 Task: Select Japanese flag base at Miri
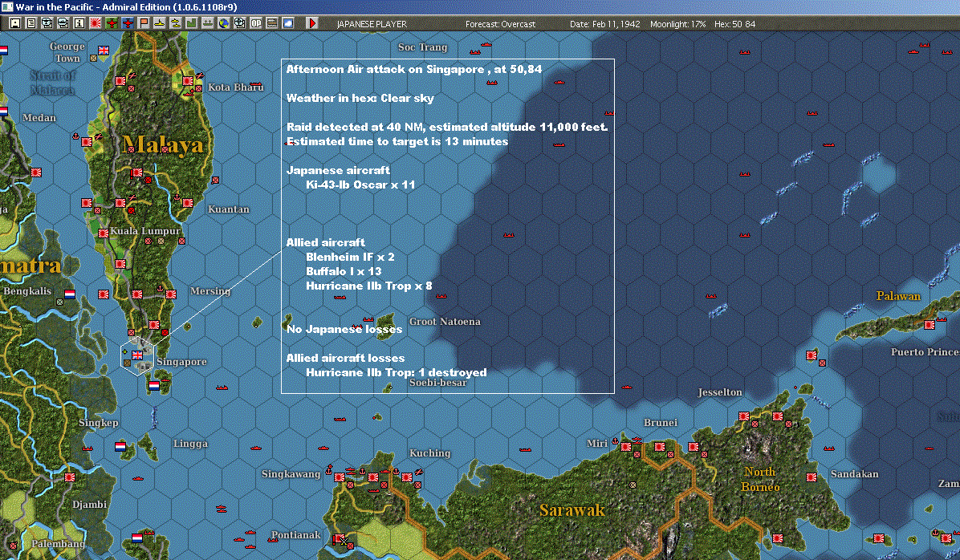(626, 447)
